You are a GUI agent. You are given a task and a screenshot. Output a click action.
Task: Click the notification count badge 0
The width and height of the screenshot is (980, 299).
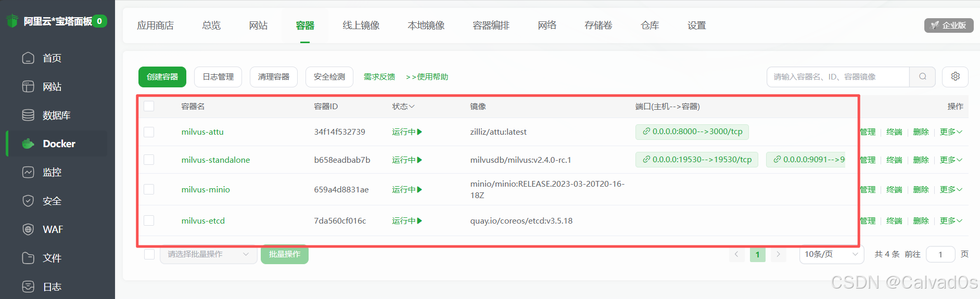(x=99, y=21)
